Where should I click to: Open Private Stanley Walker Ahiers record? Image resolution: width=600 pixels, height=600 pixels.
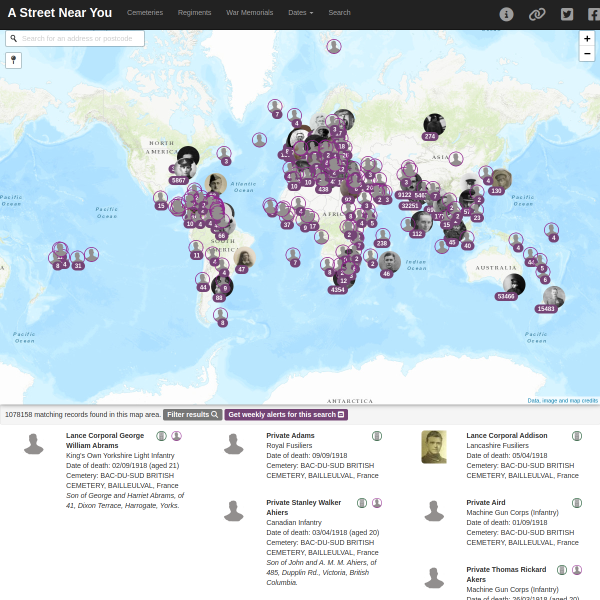pos(303,507)
